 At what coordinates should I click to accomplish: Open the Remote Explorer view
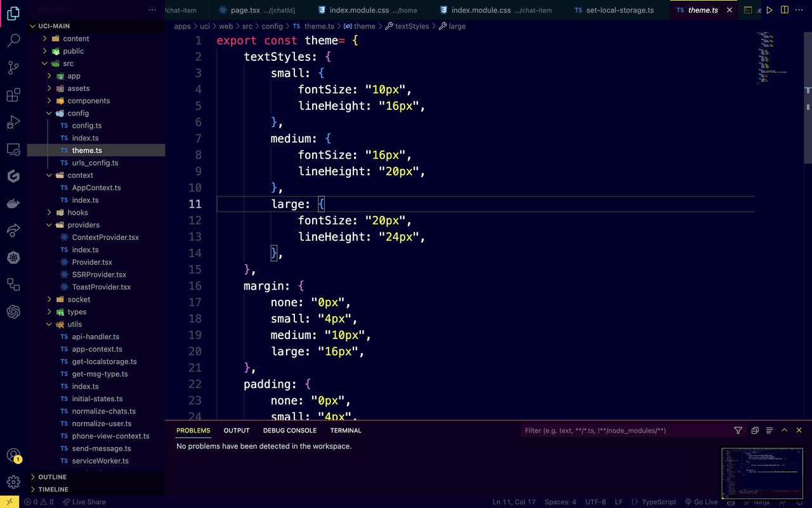(x=13, y=149)
